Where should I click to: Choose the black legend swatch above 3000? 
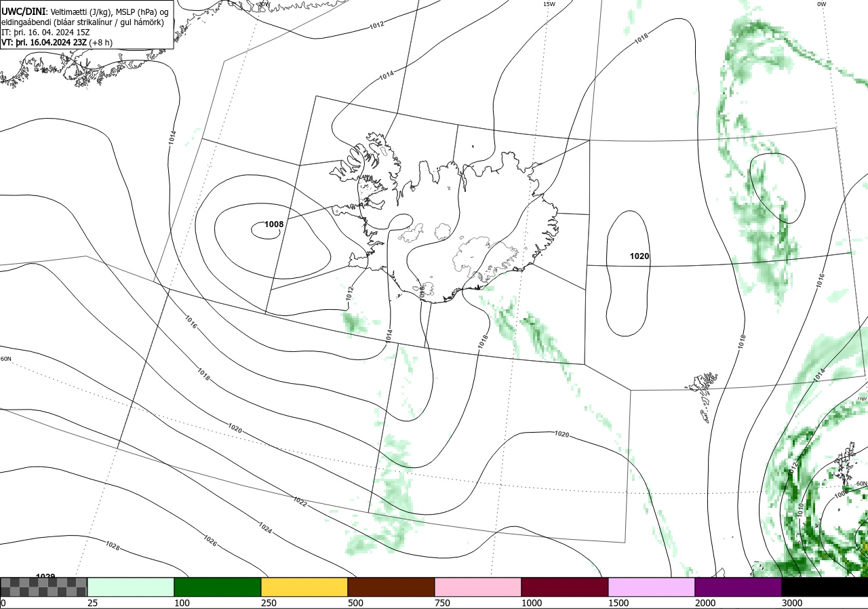[x=825, y=587]
